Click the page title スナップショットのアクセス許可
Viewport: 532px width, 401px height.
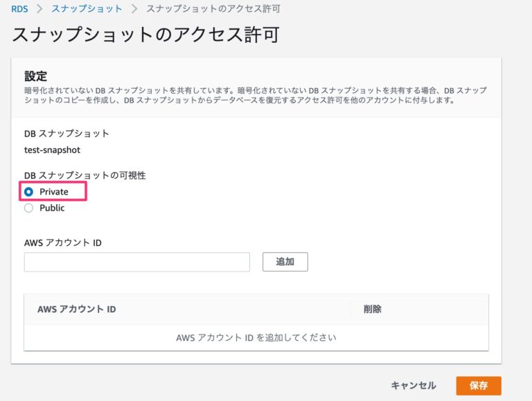(145, 35)
